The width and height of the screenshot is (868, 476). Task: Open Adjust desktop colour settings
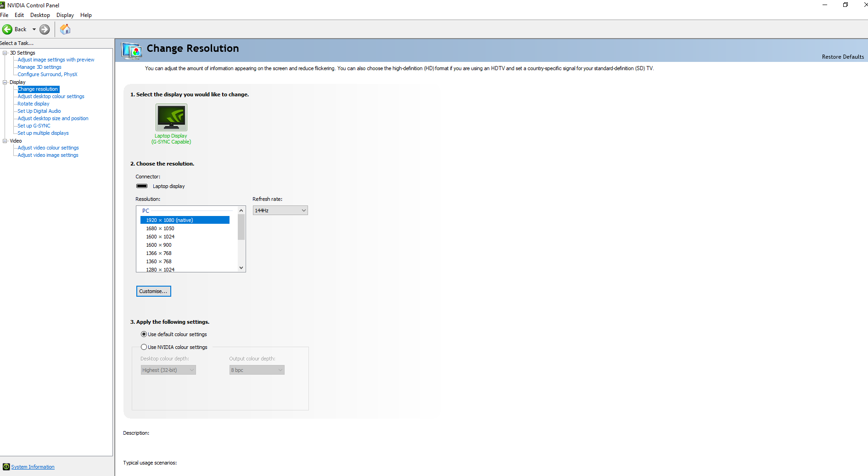coord(51,96)
